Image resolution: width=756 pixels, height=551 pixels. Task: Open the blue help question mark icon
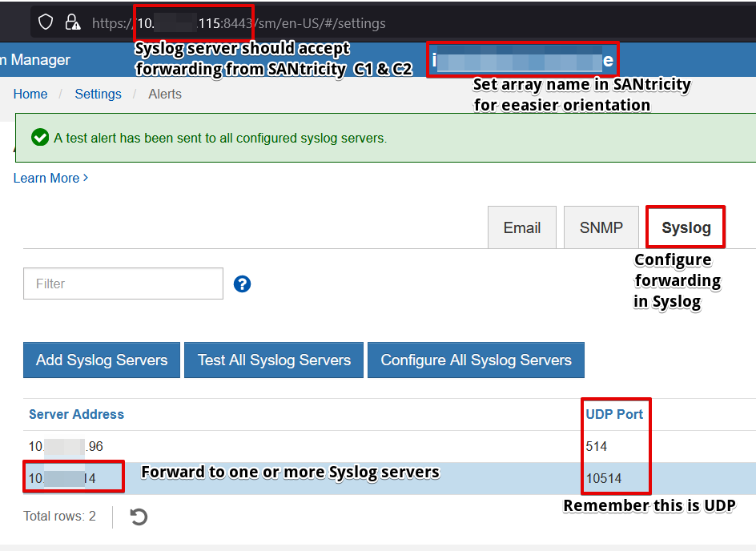pyautogui.click(x=242, y=284)
